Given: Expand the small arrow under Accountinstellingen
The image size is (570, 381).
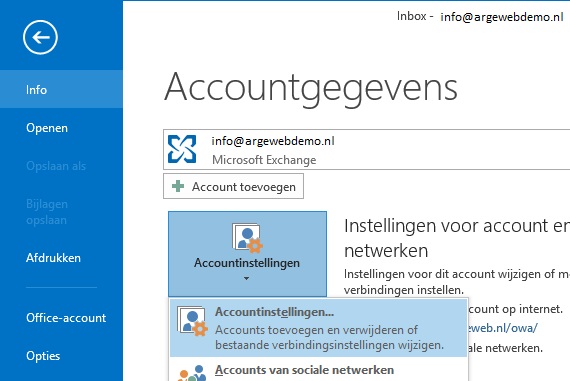Looking at the screenshot, I should click(x=246, y=278).
